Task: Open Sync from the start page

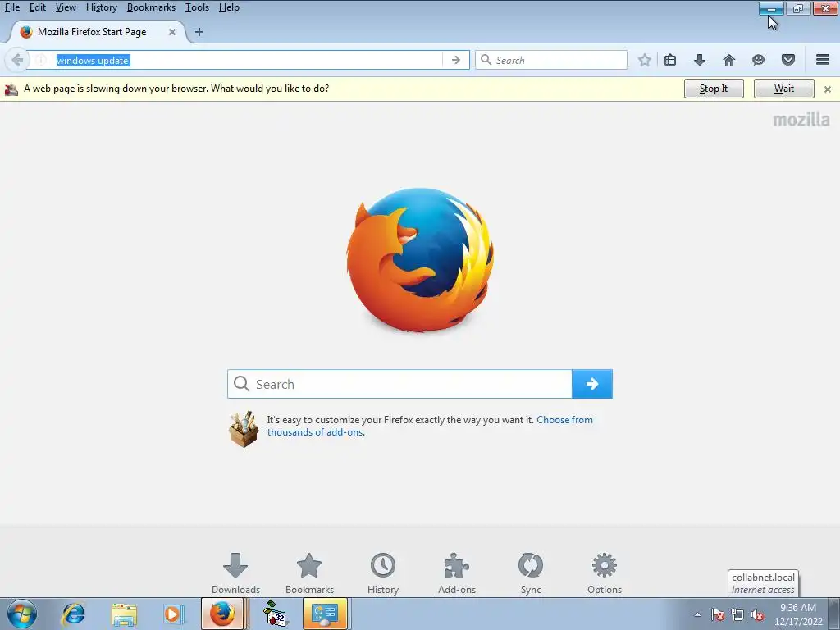Action: 531,573
